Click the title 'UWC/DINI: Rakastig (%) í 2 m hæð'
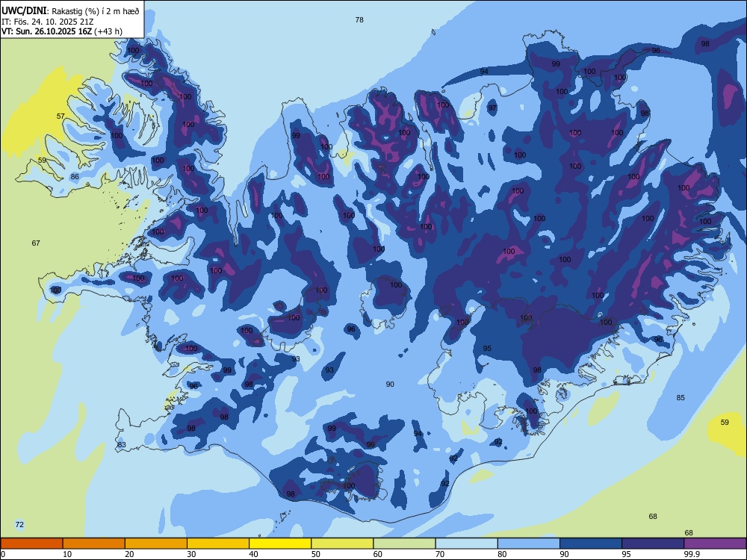747x560 pixels. tap(70, 11)
